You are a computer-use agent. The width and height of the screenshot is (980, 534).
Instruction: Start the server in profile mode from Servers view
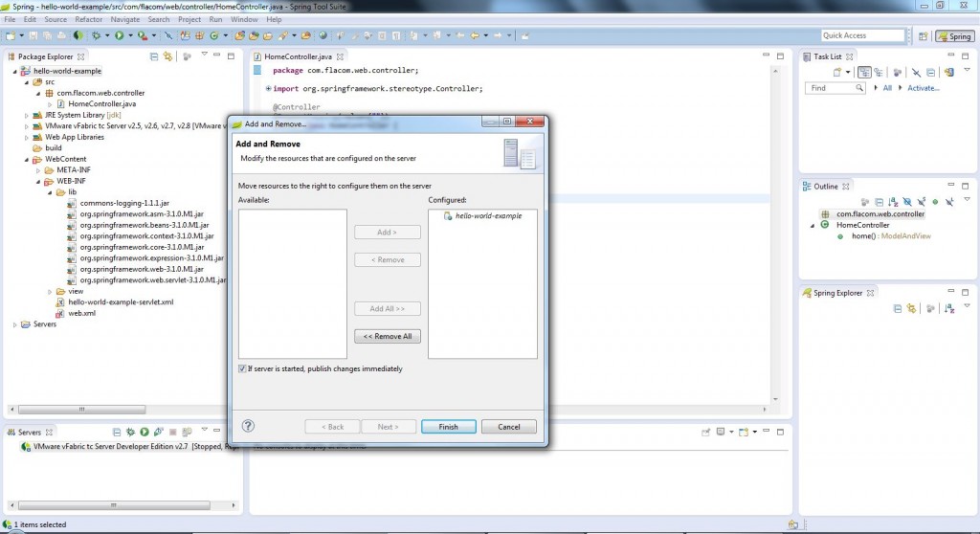pyautogui.click(x=159, y=432)
